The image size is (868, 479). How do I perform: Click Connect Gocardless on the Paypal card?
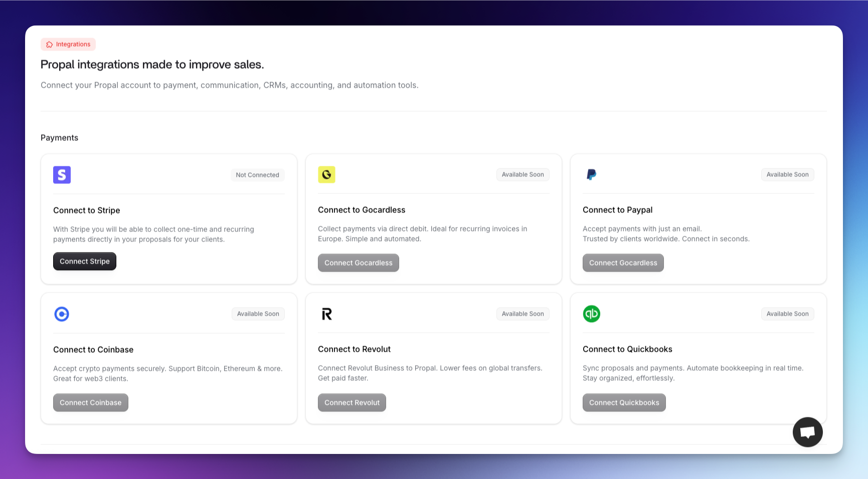(623, 263)
